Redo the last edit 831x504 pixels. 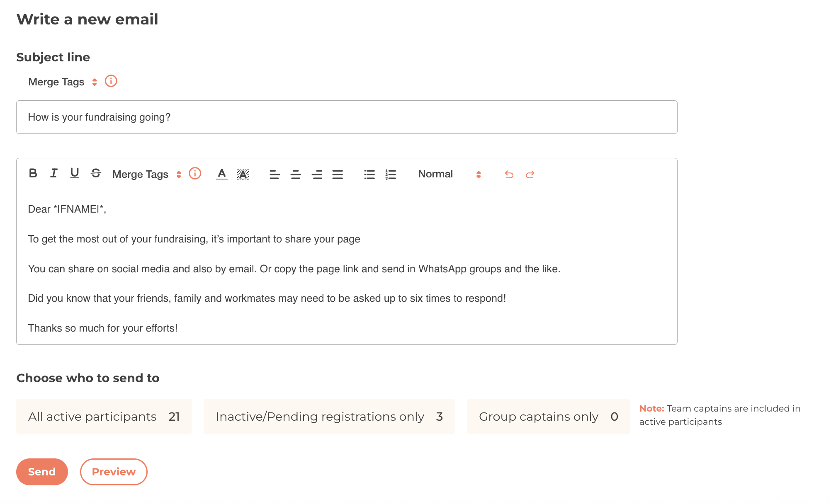(x=530, y=174)
